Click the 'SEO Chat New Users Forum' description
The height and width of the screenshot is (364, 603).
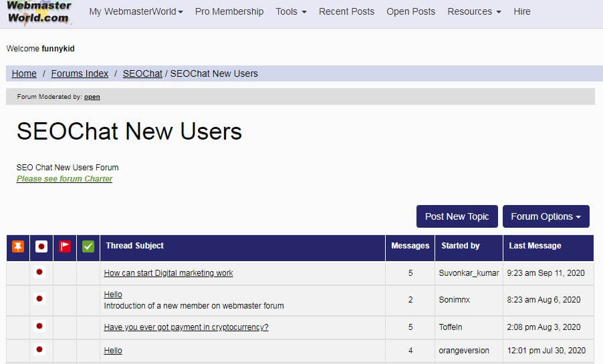pyautogui.click(x=68, y=168)
